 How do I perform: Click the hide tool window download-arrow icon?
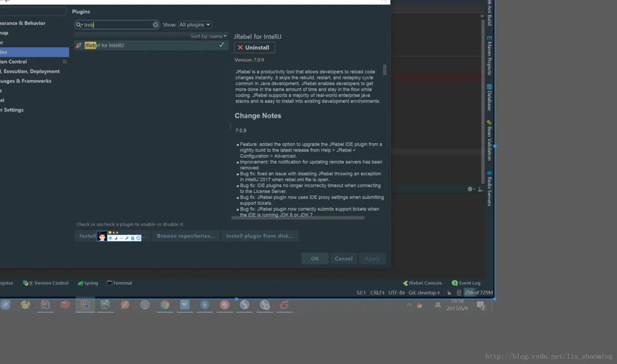coord(480,189)
